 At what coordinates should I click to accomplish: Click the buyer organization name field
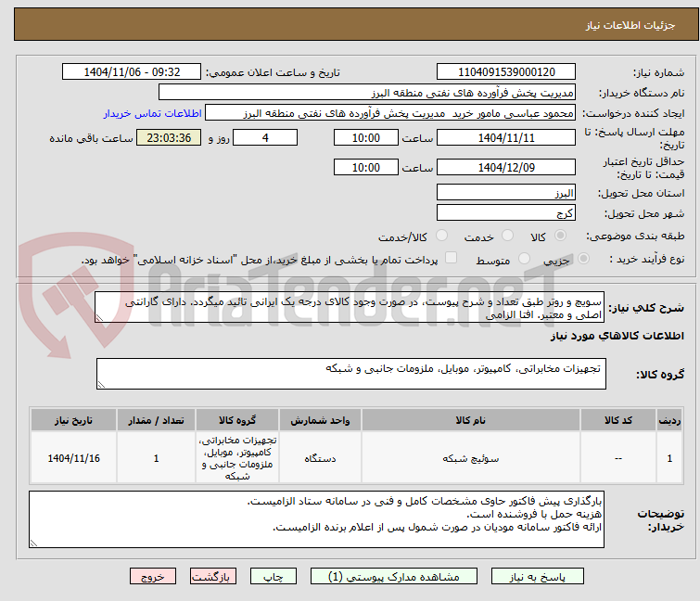[367, 93]
